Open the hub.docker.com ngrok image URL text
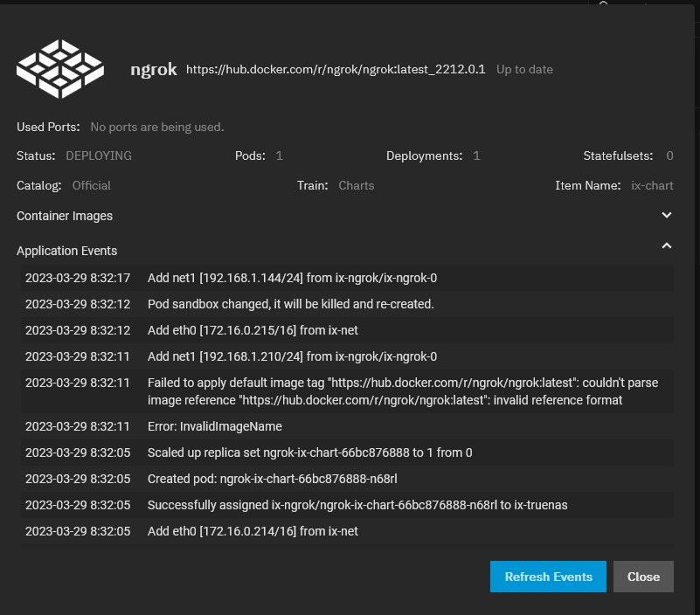The height and width of the screenshot is (615, 700). pyautogui.click(x=336, y=69)
